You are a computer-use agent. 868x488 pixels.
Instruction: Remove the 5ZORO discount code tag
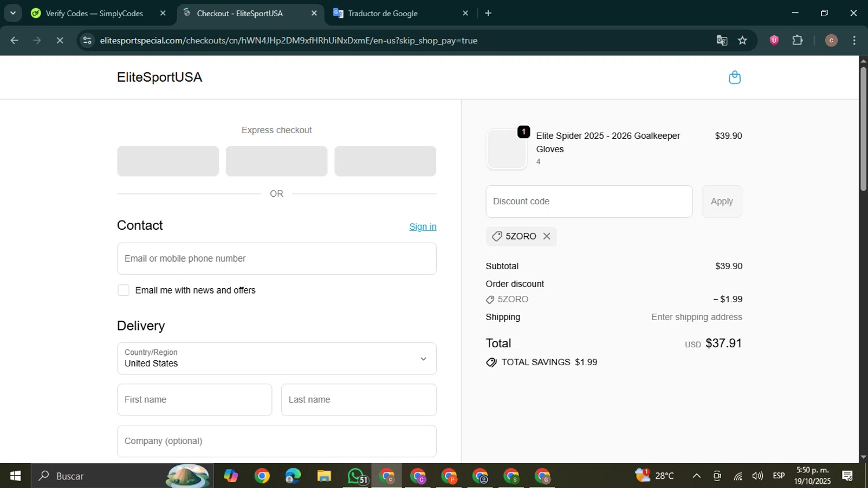[x=546, y=236]
